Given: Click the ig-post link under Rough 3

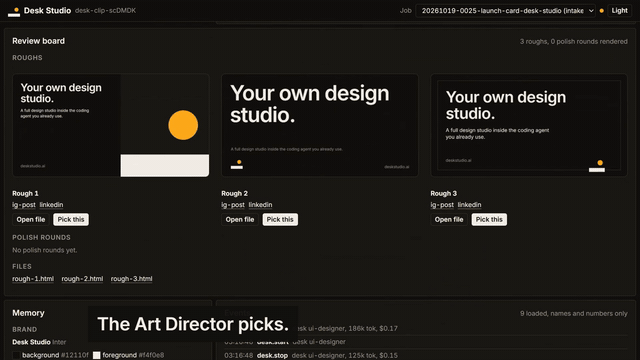Looking at the screenshot, I should point(442,205).
